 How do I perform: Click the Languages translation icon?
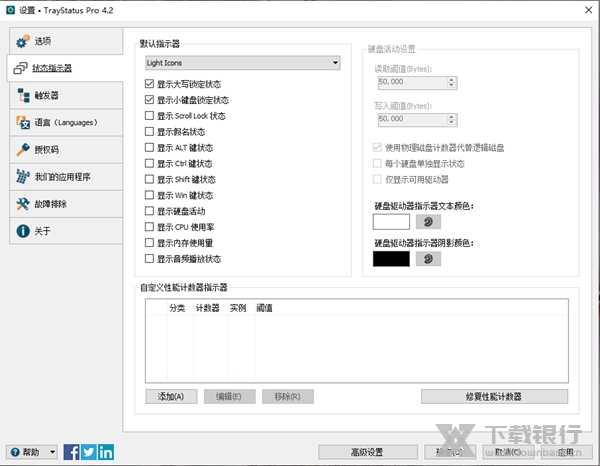[x=23, y=122]
